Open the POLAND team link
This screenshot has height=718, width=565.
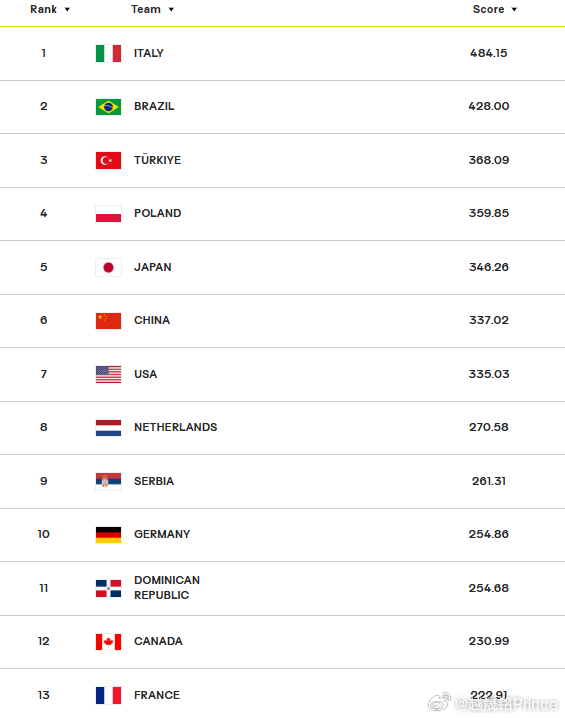point(158,213)
